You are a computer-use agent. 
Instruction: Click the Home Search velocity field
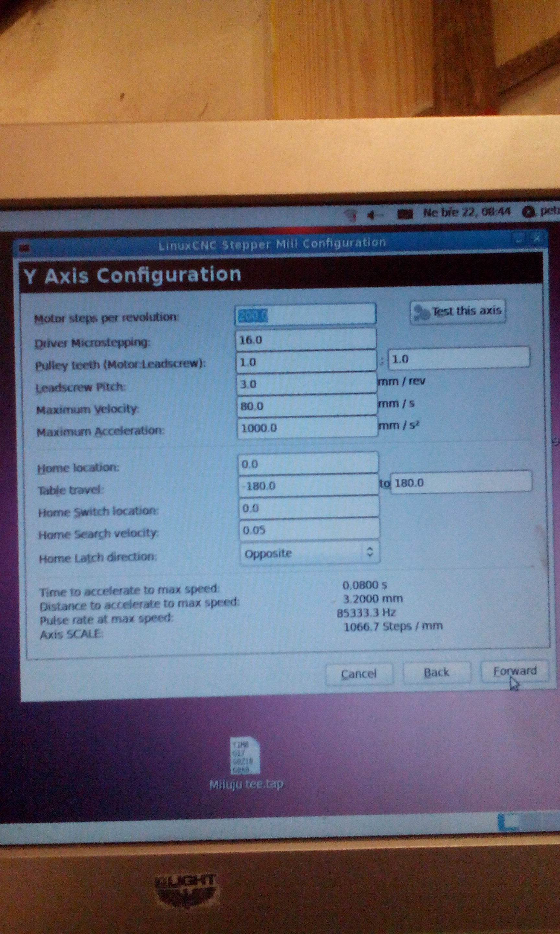[309, 530]
